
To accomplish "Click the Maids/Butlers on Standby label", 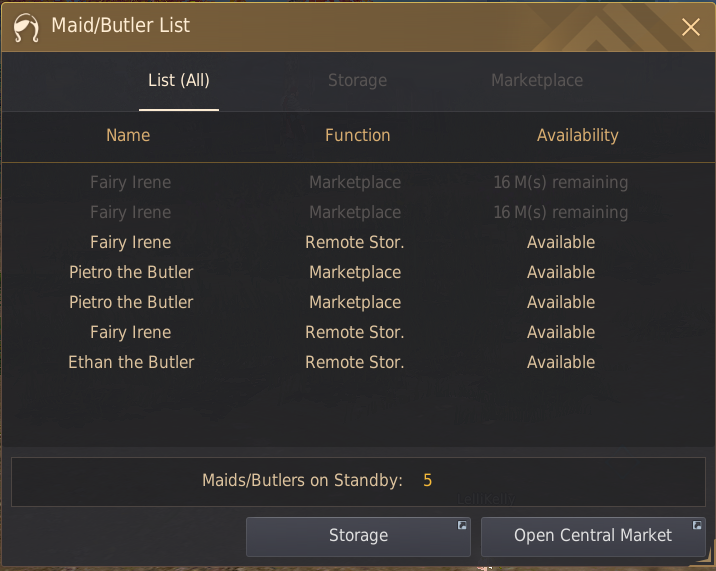I will coord(302,481).
